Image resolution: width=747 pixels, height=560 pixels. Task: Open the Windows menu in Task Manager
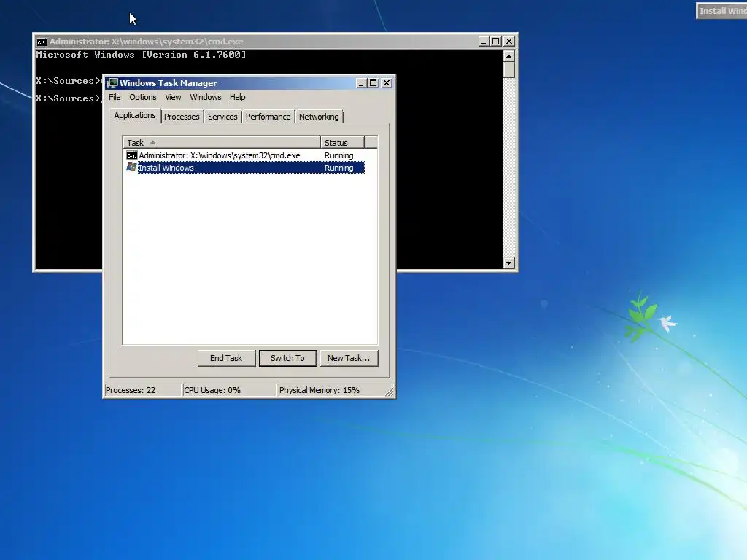[205, 97]
